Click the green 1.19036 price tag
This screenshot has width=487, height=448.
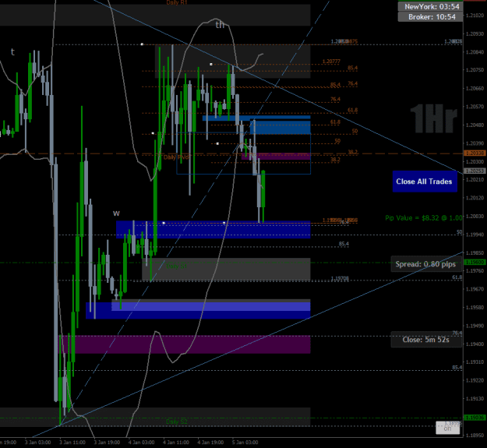click(475, 418)
